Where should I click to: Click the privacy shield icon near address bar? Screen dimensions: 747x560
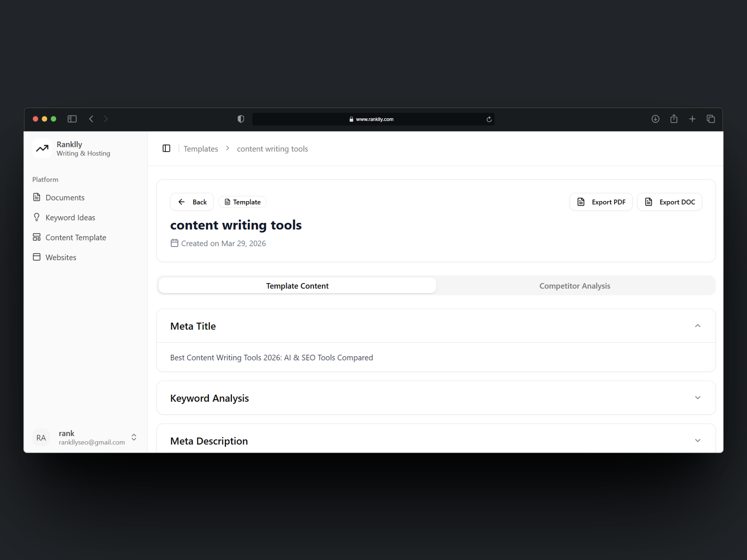click(x=241, y=119)
